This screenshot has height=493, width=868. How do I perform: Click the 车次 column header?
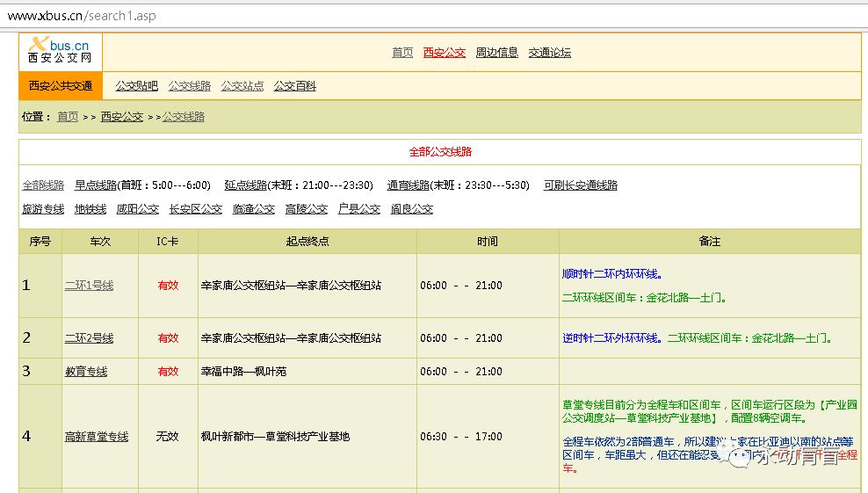click(100, 242)
